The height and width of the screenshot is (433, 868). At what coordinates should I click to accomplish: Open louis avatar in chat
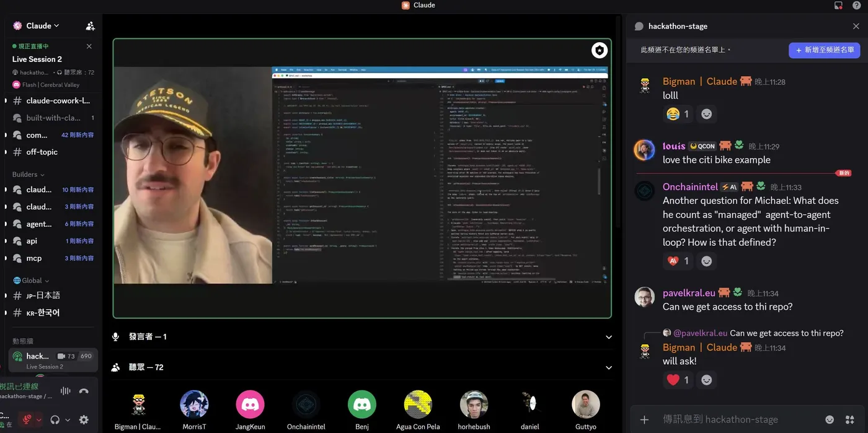point(644,150)
